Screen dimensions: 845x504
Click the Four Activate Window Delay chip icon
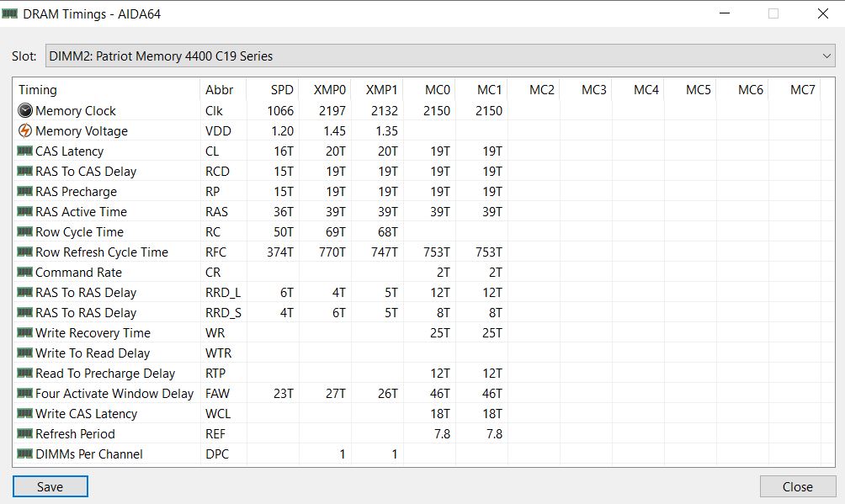click(x=24, y=394)
